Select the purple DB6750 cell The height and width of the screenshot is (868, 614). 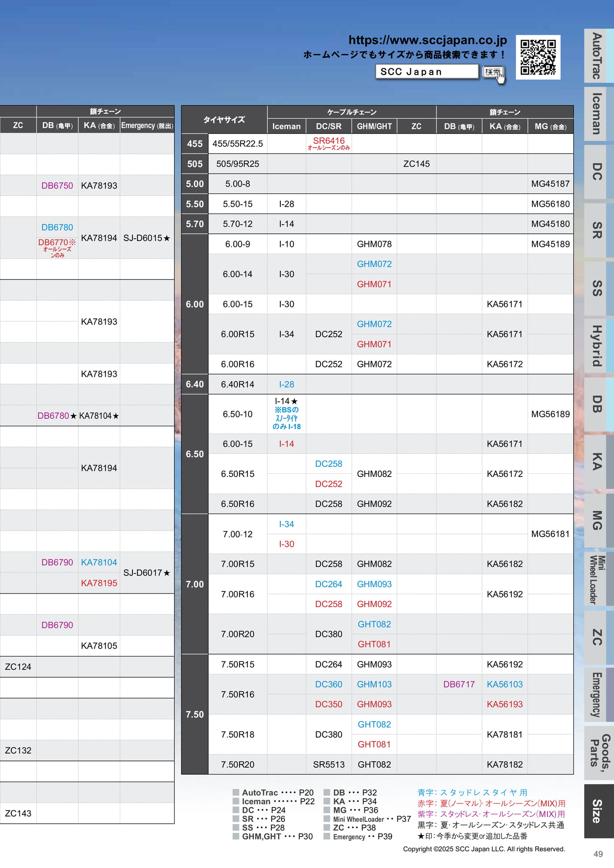click(x=57, y=186)
